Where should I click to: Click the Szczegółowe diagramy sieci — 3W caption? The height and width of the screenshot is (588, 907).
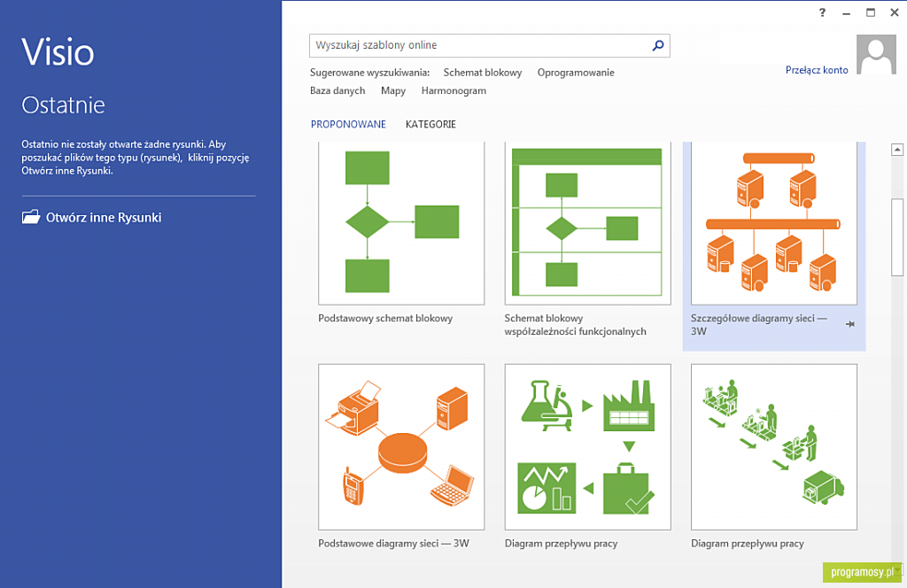point(758,324)
